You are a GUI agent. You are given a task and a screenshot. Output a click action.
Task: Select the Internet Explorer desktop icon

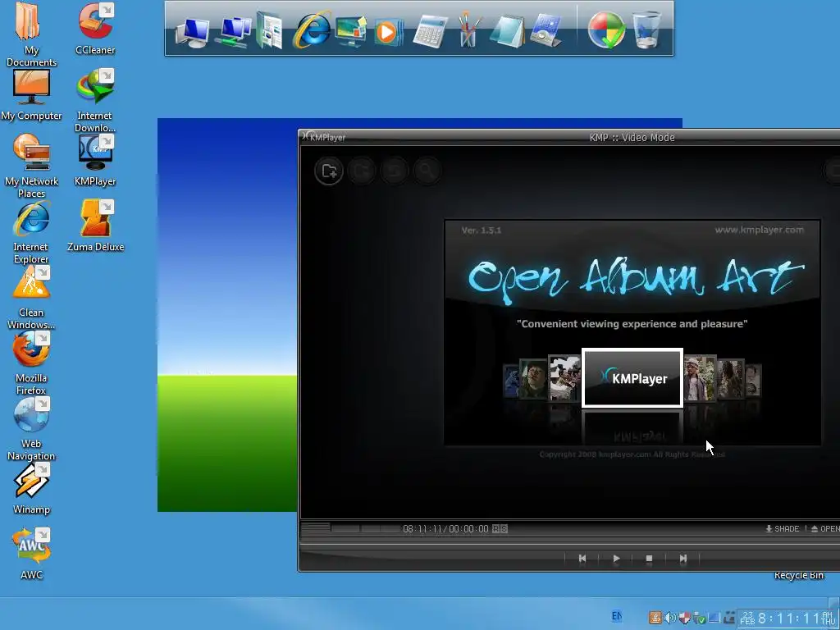pyautogui.click(x=31, y=232)
